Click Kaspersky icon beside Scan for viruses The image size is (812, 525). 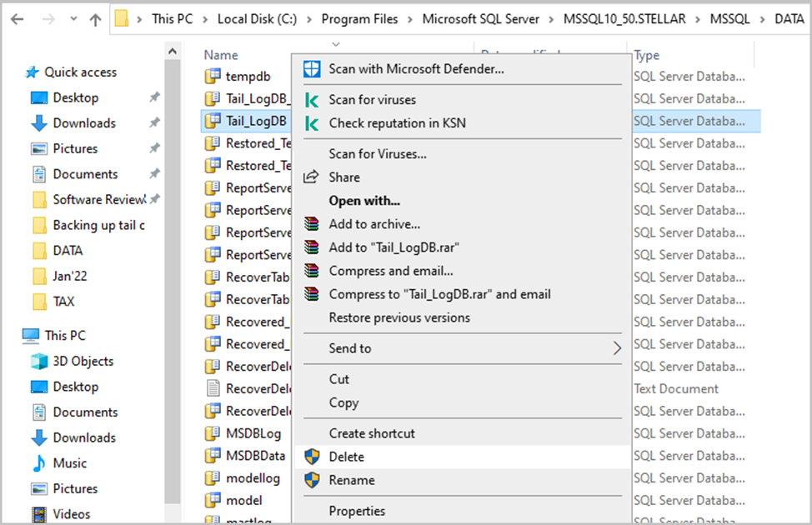pyautogui.click(x=312, y=99)
